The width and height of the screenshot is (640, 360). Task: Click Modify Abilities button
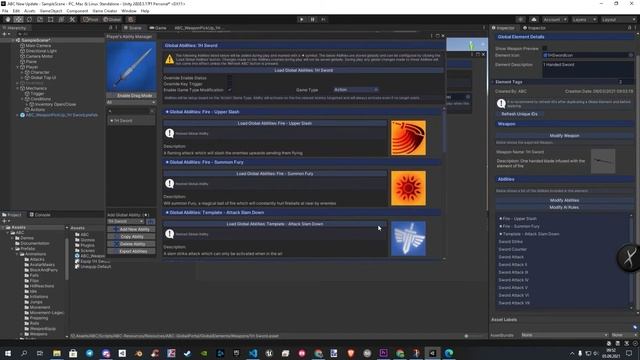[x=564, y=200]
